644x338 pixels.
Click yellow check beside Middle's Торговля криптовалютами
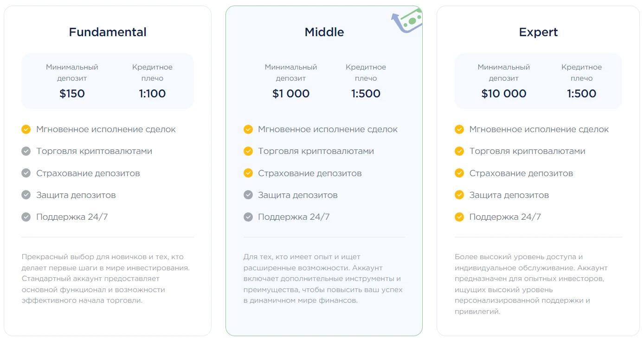tap(248, 151)
